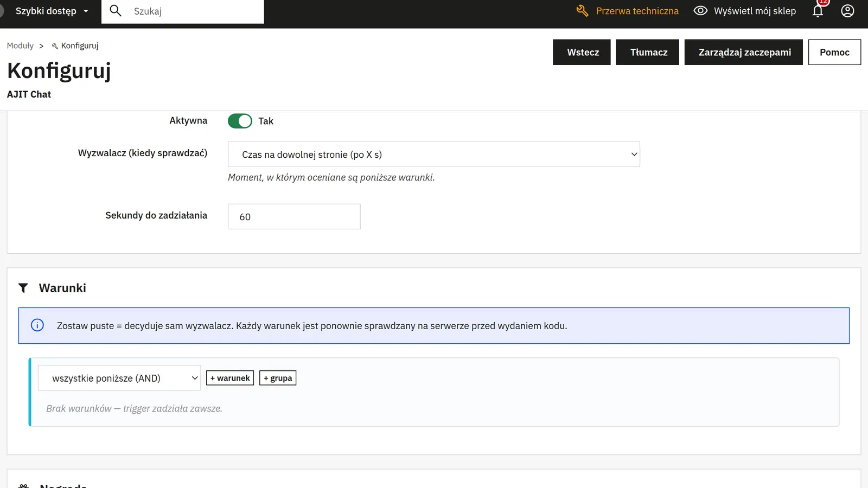Viewport: 868px width, 488px height.
Task: Add a group with '+ grupa'
Action: tap(278, 378)
